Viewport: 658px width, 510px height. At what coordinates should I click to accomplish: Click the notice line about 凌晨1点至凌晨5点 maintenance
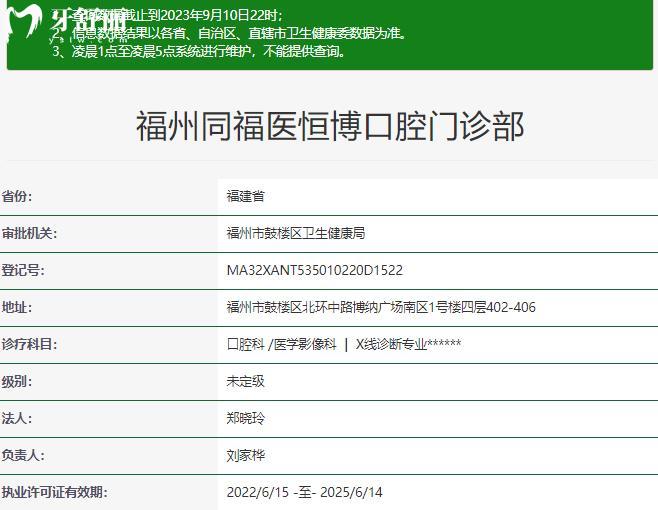[x=199, y=51]
